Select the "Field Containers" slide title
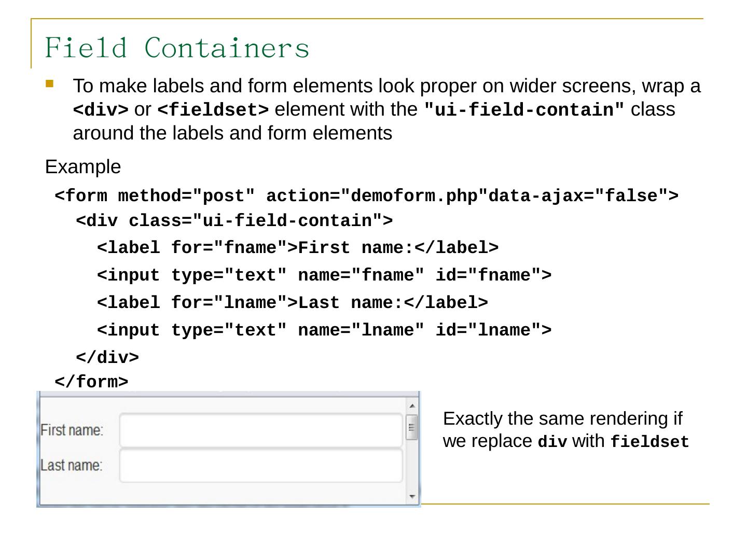The height and width of the screenshot is (560, 747). point(177,48)
